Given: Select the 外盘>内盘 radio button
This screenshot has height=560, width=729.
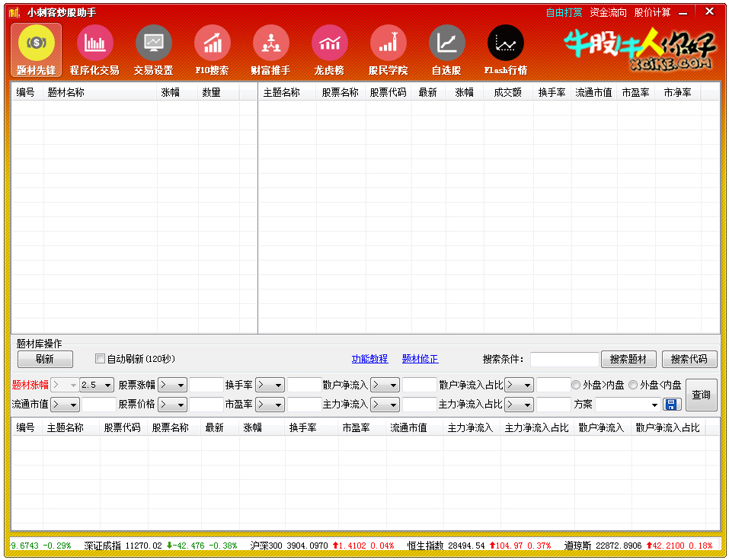Looking at the screenshot, I should click(576, 385).
